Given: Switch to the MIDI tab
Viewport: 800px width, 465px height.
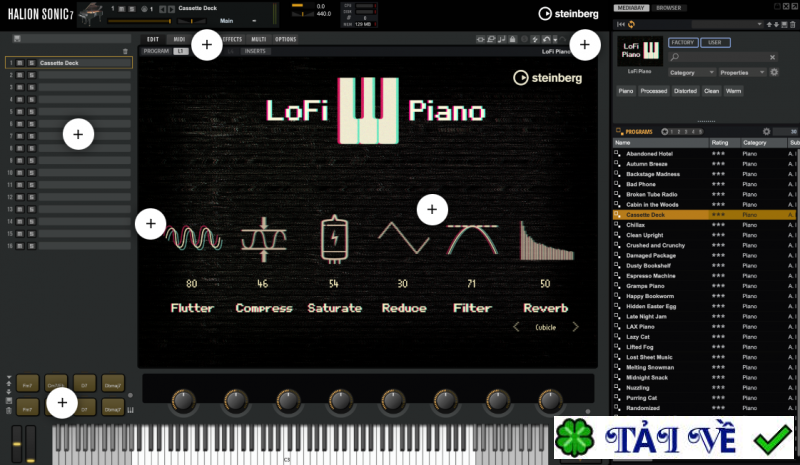Looking at the screenshot, I should point(179,39).
